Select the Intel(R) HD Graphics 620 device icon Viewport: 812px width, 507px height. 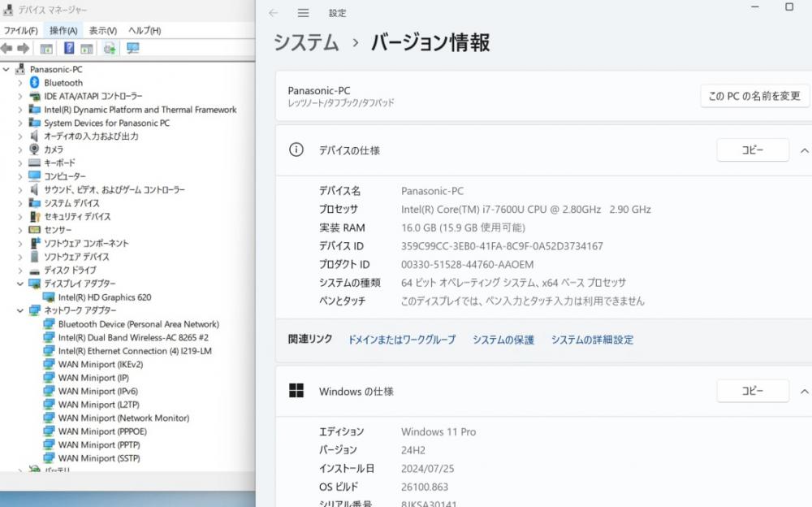[x=50, y=297]
